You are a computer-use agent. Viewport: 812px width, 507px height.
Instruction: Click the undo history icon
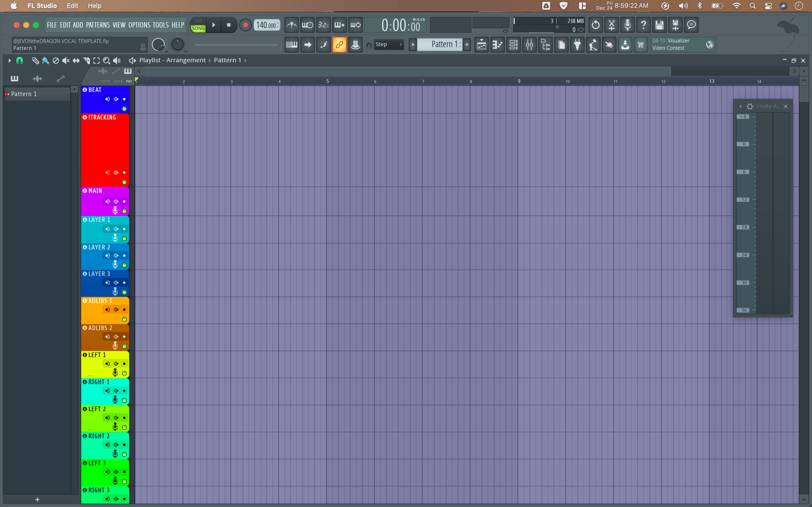pos(595,25)
